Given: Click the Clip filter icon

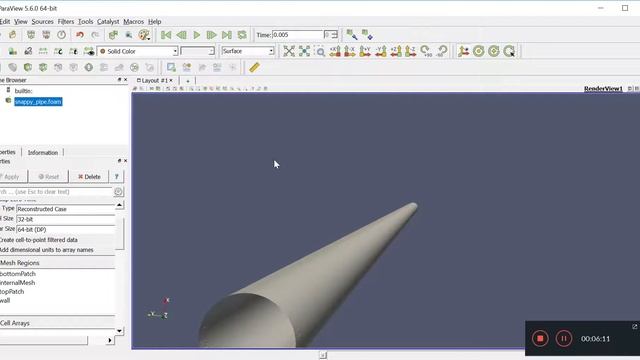Looking at the screenshot, I should pyautogui.click(x=28, y=67).
